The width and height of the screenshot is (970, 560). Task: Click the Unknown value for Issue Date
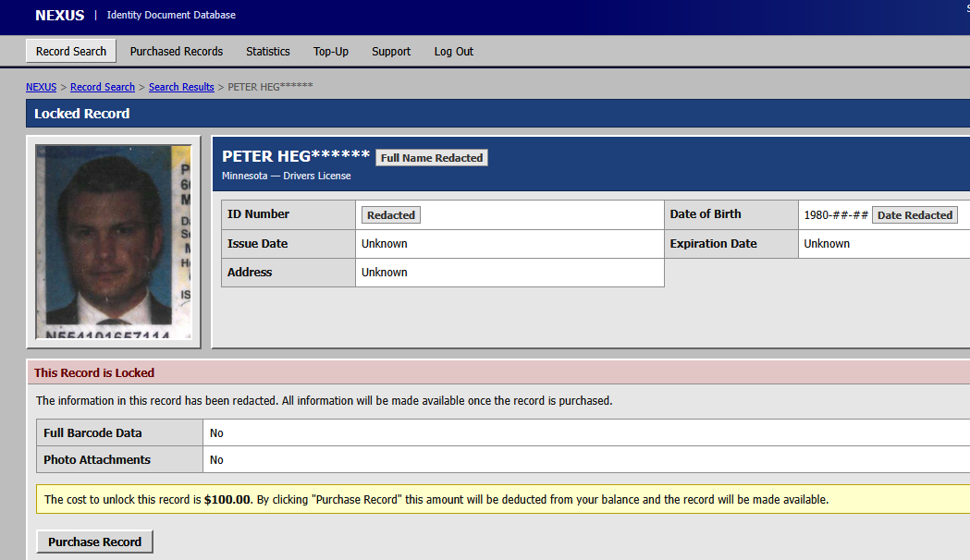384,244
